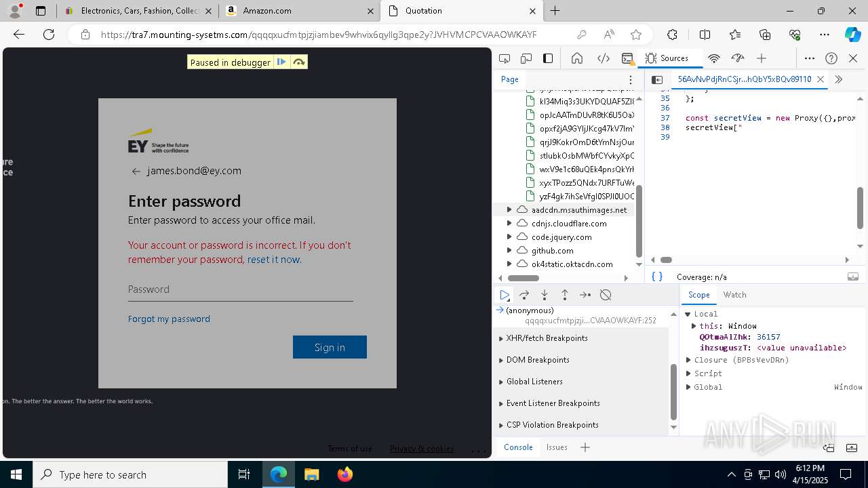Switch to the Console drawer tab
Image resolution: width=868 pixels, height=488 pixels.
518,447
